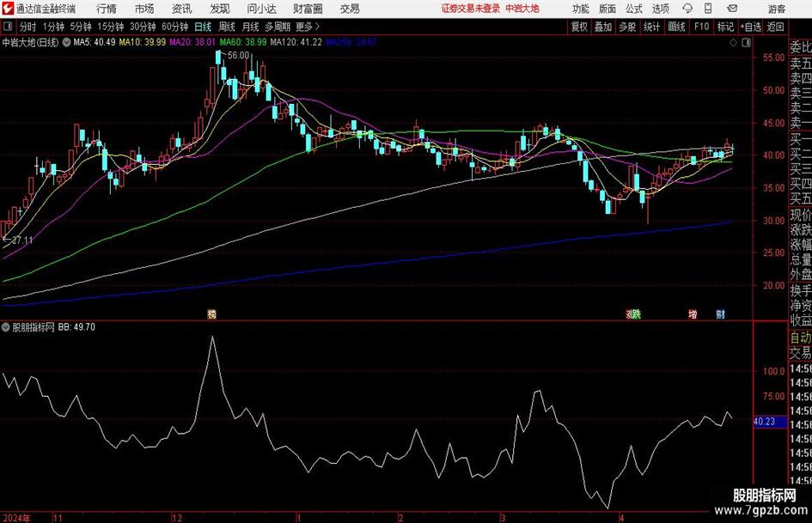Expand the 中岩大地(日线) indicator dropdown arrow

click(x=66, y=42)
